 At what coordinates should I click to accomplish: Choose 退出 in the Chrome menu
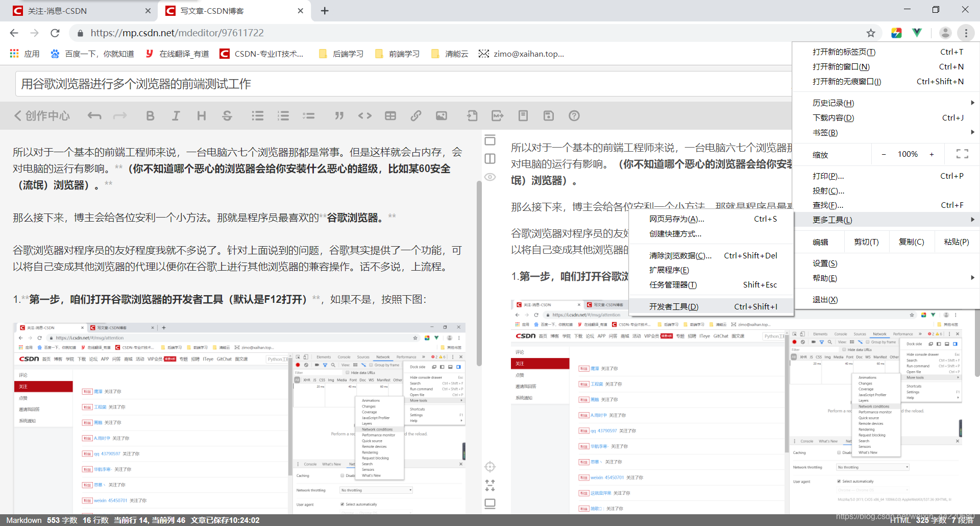(x=886, y=300)
